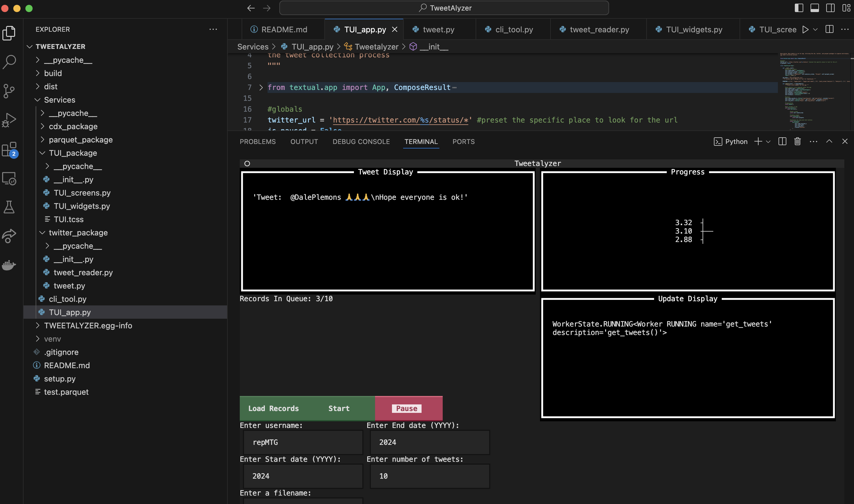Open the Run and Debug view
This screenshot has height=504, width=854.
(9, 120)
